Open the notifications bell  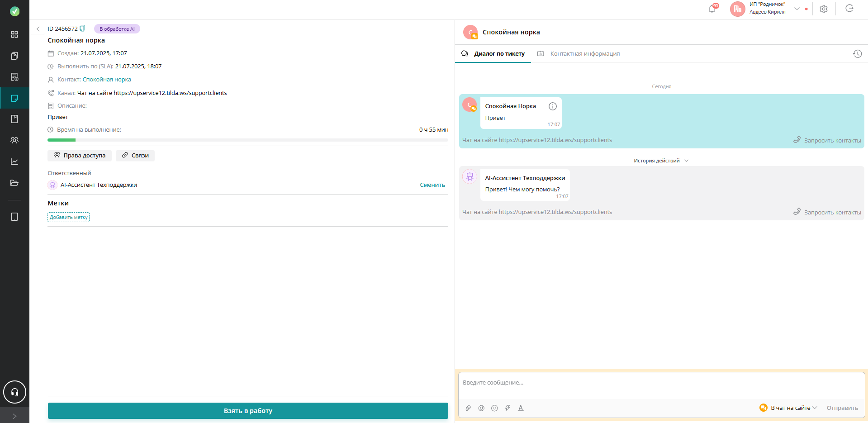[712, 9]
